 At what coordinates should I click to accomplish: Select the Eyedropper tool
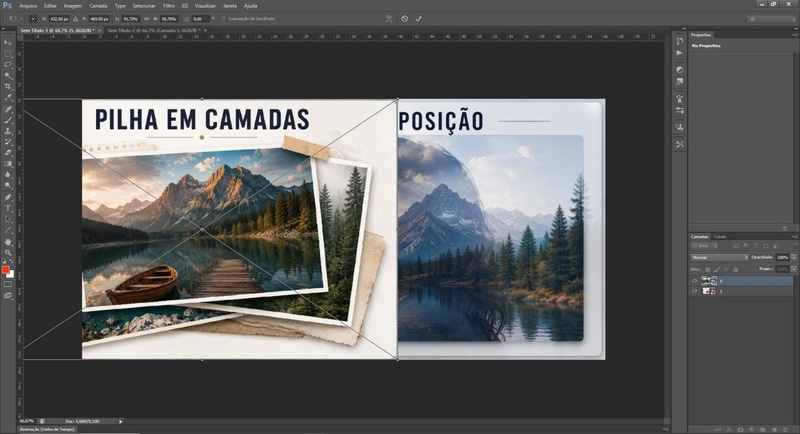point(8,97)
